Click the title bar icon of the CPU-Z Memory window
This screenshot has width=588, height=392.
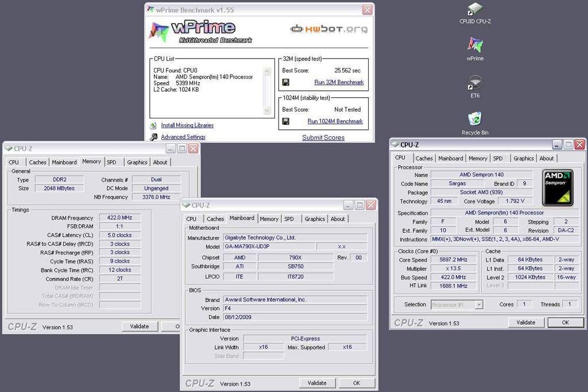coord(9,148)
